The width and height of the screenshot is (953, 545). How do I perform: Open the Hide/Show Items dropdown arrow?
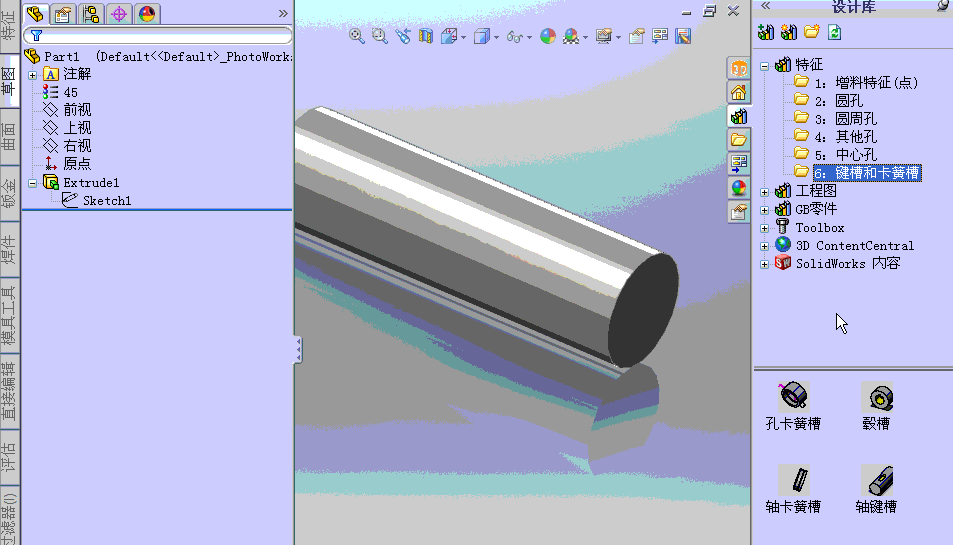point(529,37)
